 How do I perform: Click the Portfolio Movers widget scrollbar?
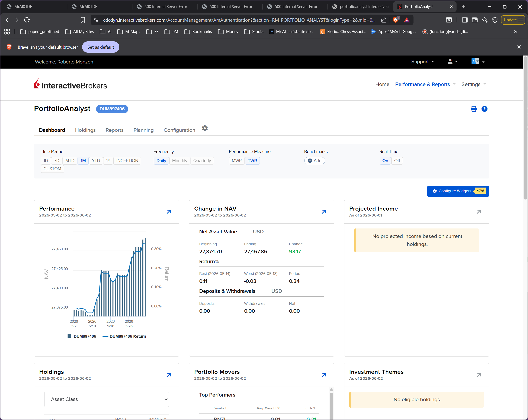click(331, 404)
